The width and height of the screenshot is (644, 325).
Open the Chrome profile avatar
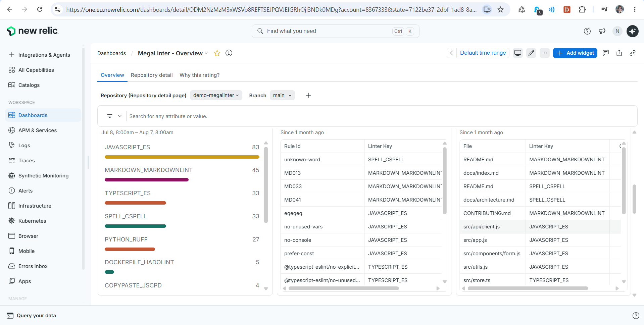click(x=620, y=9)
